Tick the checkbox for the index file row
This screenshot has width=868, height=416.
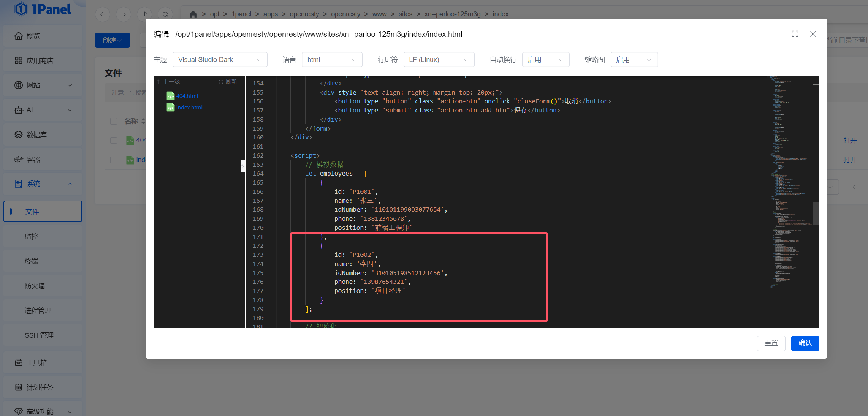pyautogui.click(x=113, y=160)
